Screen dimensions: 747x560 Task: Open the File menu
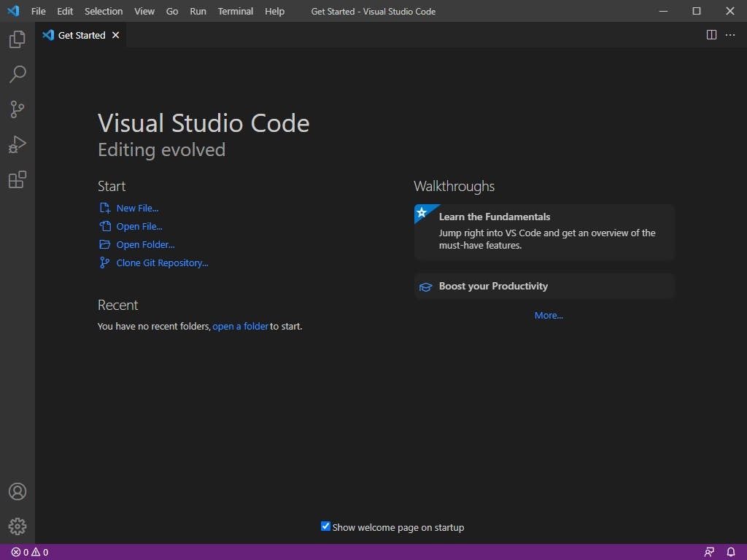38,11
